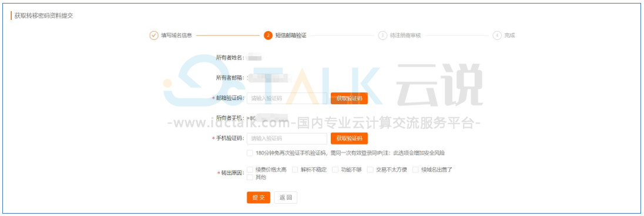Select the 待注册商审核 step label
Screen dimensions: 644x216
point(405,35)
